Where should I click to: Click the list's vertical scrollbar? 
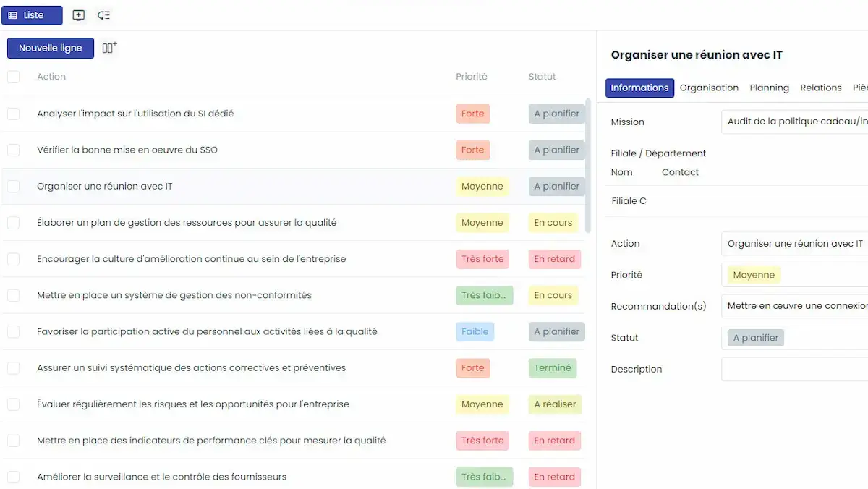[x=588, y=166]
